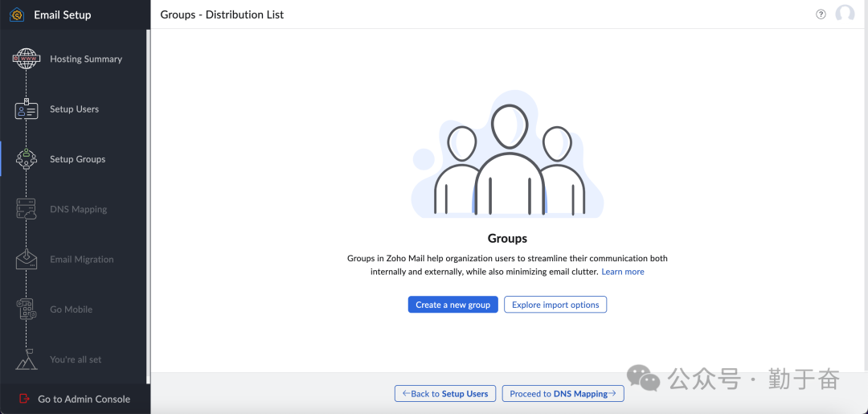This screenshot has height=414, width=868.
Task: Select Setup Users in sidebar
Action: pyautogui.click(x=74, y=109)
